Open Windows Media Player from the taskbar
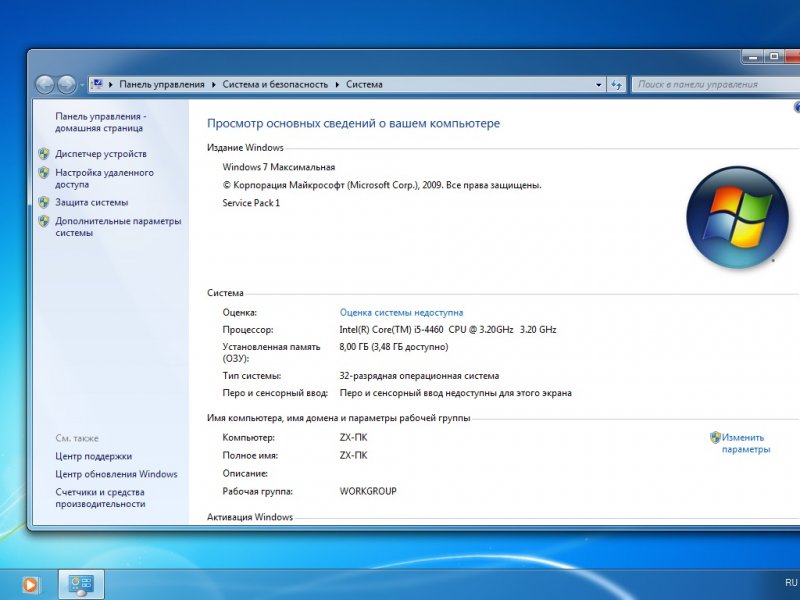Image resolution: width=800 pixels, height=600 pixels. tap(30, 585)
